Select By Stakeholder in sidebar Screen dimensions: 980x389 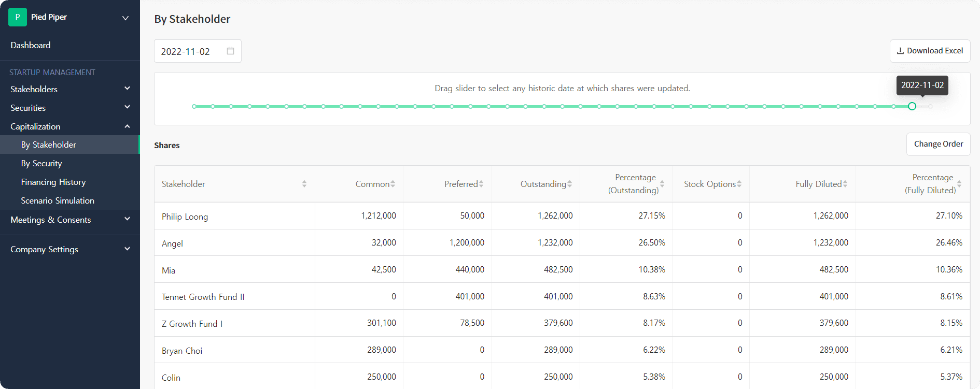[x=70, y=145]
